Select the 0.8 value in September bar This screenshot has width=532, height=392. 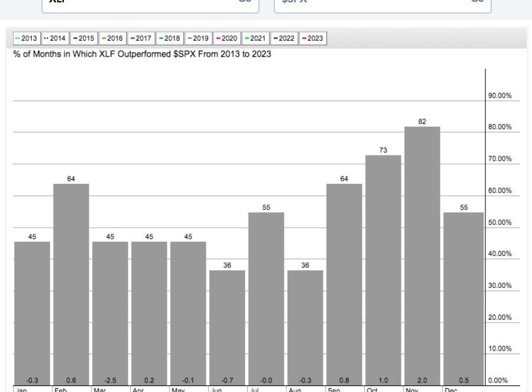(x=345, y=380)
